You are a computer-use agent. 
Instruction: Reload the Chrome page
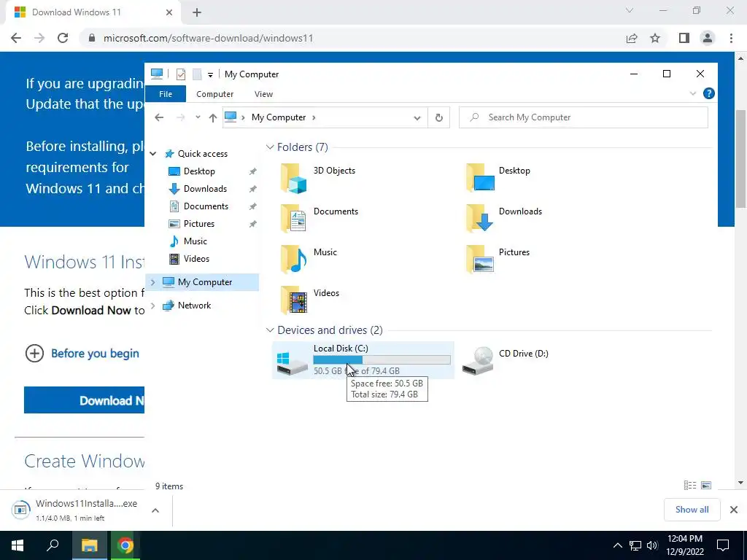pos(63,38)
